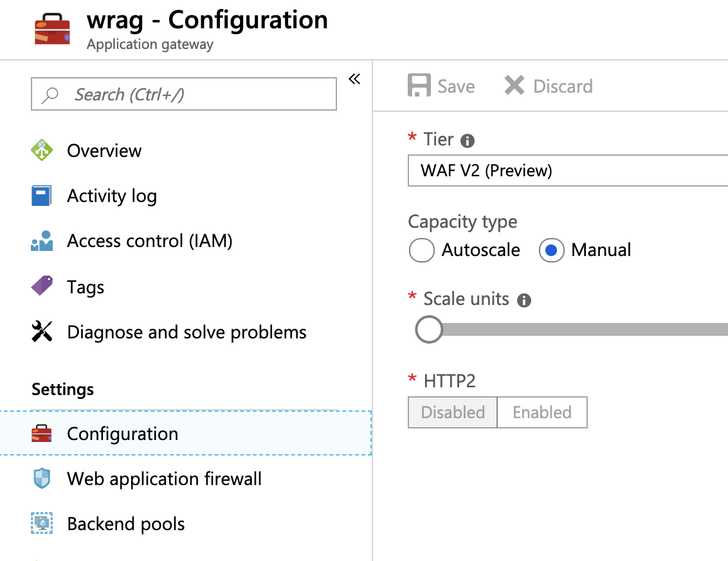Select the Autoscale capacity type
Image resolution: width=728 pixels, height=561 pixels.
coord(422,250)
